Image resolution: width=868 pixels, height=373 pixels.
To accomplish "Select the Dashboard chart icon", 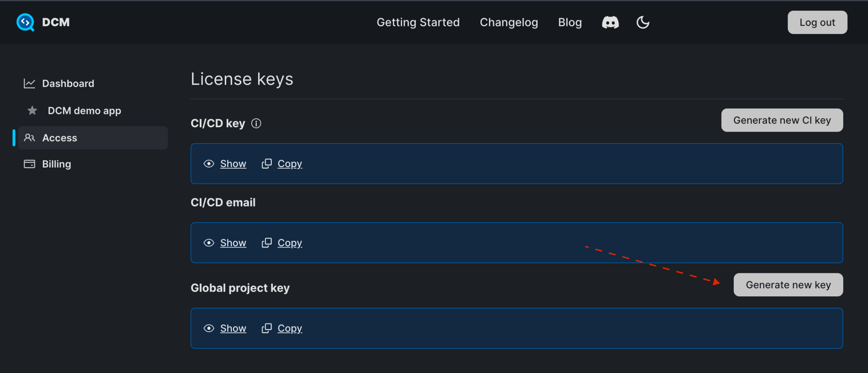I will coord(30,83).
